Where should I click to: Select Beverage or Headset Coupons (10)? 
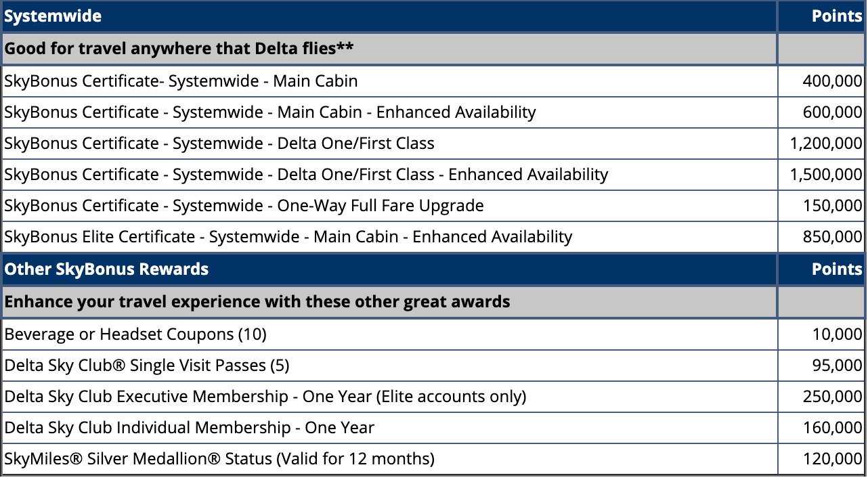coord(135,334)
